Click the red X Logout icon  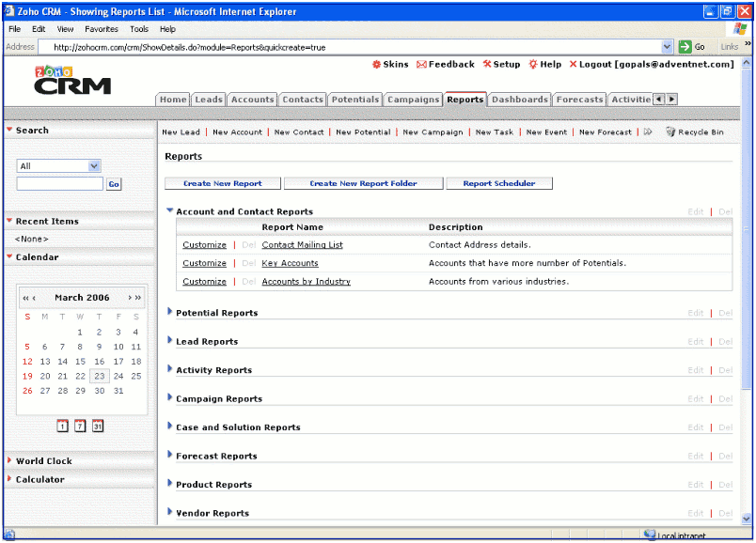coord(573,64)
